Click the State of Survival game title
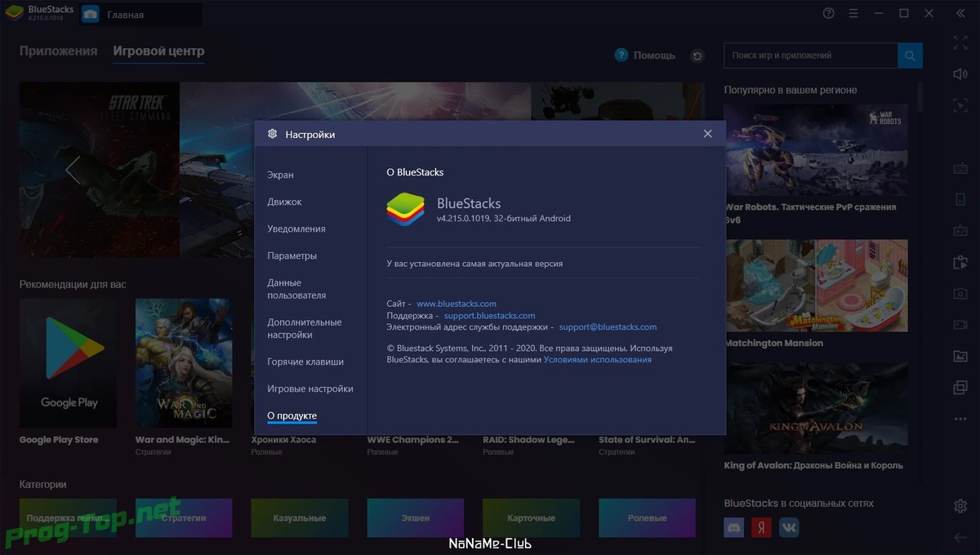This screenshot has width=980, height=555. 647,440
